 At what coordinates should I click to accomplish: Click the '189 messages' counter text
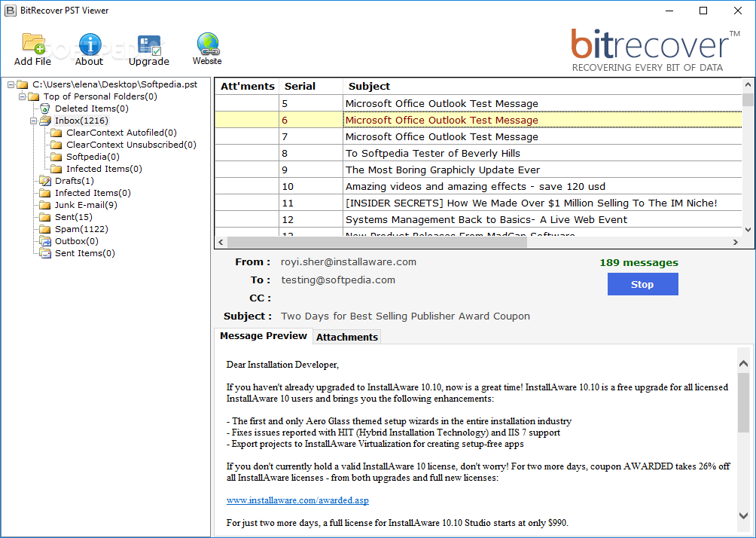pos(639,263)
